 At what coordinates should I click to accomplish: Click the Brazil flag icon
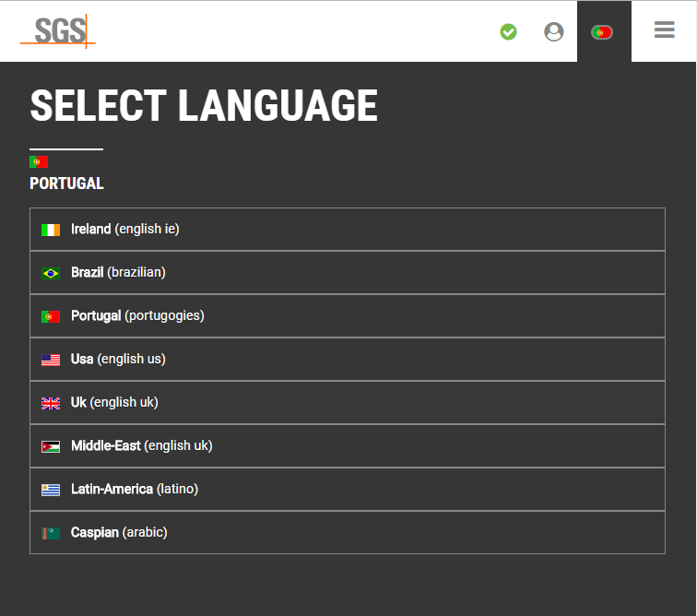(x=51, y=273)
